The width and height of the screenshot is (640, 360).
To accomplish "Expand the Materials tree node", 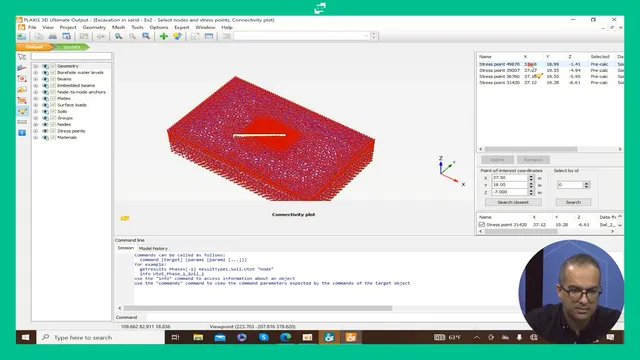I will click(36, 138).
